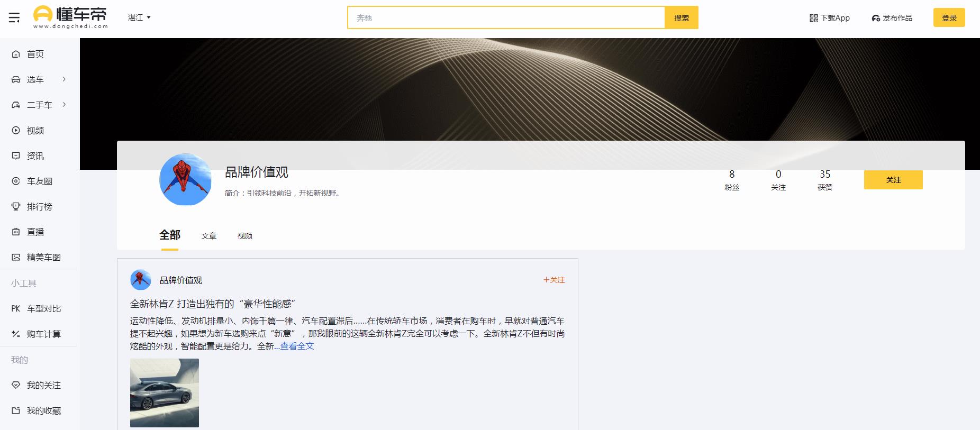Click the 排行榜 trophy icon
Image resolution: width=980 pixels, height=430 pixels.
[x=16, y=206]
